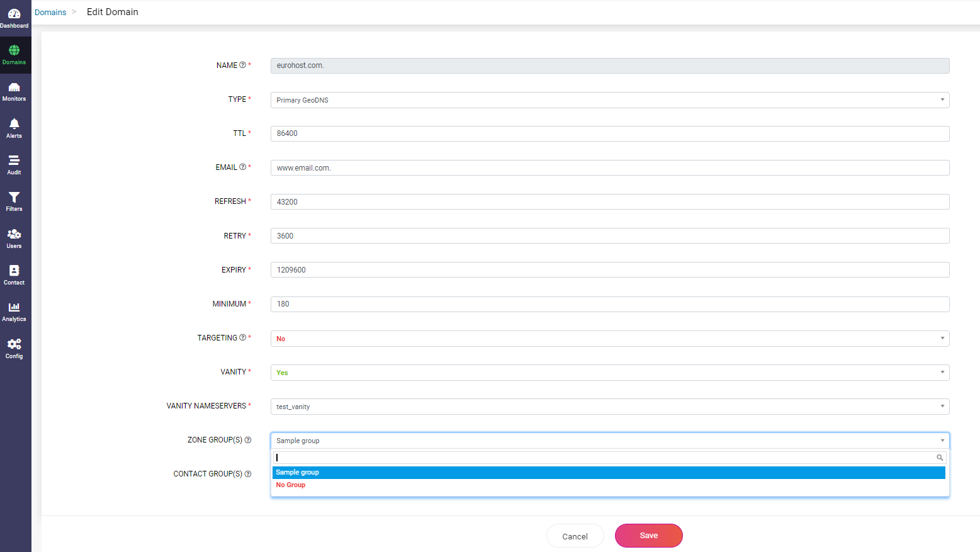This screenshot has height=552, width=980.
Task: Click the TTL field label
Action: pos(240,133)
